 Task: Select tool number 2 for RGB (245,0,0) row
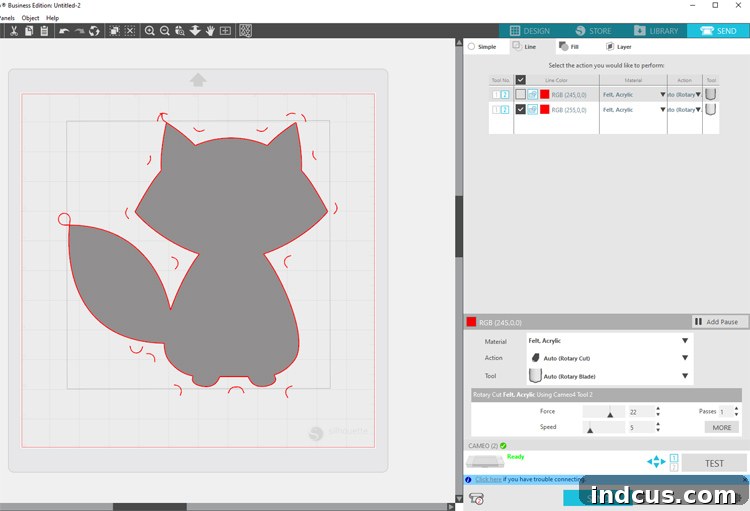(x=505, y=95)
